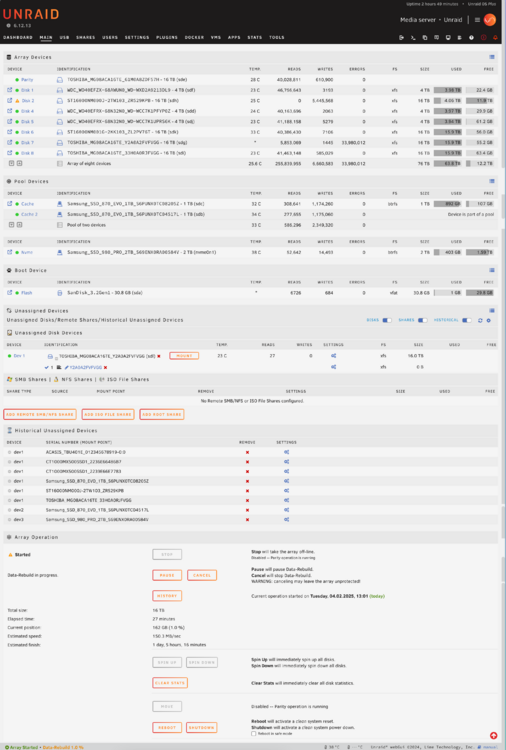Click the Reboot button
506x750 pixels.
(167, 728)
